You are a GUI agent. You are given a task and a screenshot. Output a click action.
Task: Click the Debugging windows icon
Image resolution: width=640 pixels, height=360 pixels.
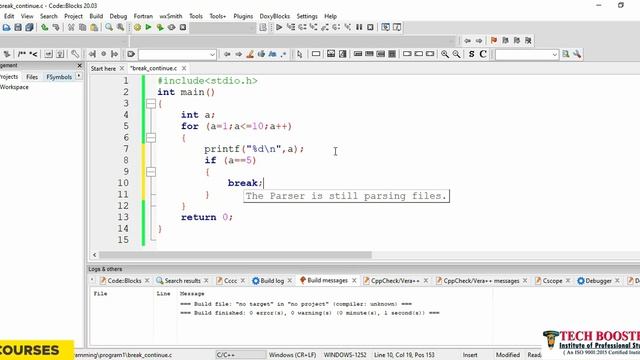click(x=385, y=27)
